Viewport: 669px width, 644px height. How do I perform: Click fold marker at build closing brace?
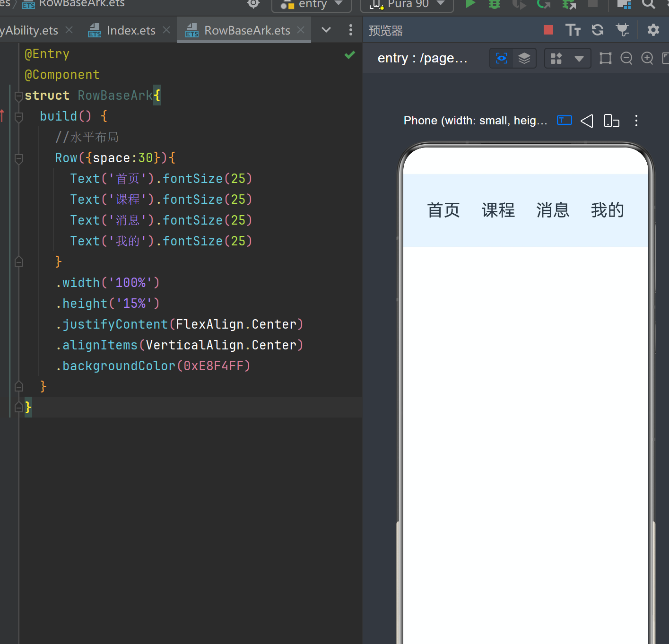point(19,386)
